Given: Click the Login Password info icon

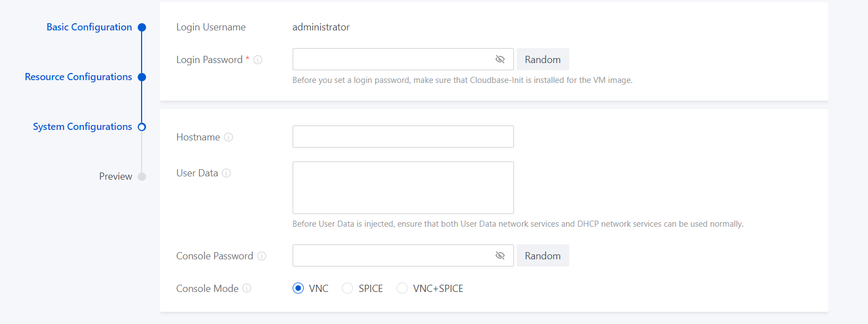Looking at the screenshot, I should click(x=258, y=60).
